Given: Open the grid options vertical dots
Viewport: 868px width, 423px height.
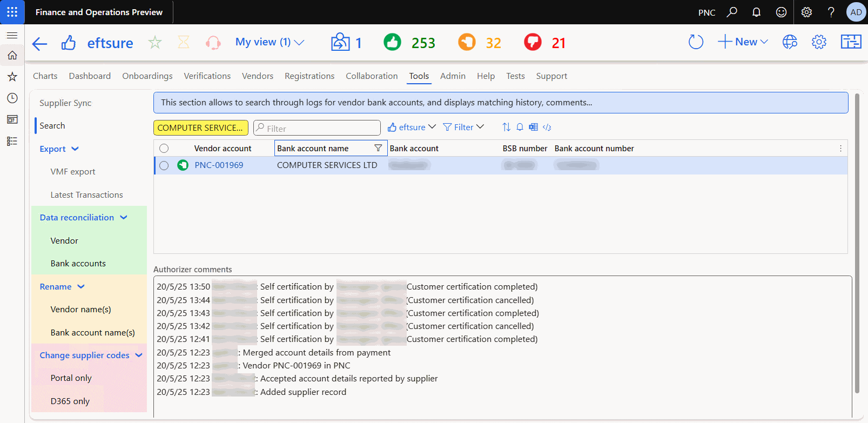Looking at the screenshot, I should coord(840,149).
